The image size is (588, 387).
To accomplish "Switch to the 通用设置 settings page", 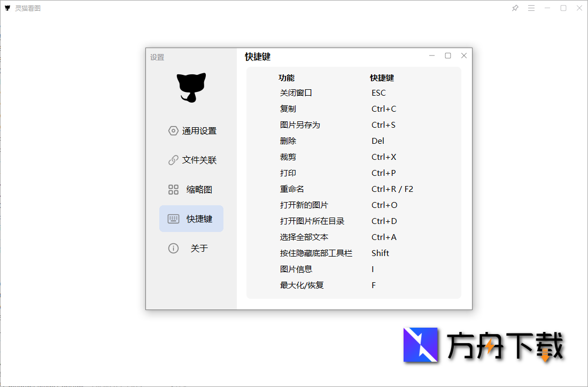I will tap(199, 130).
